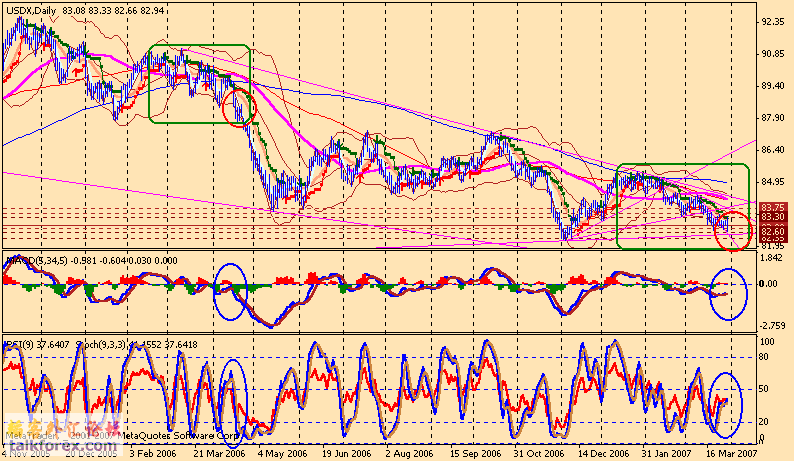Click the MetaQuotes Software Corp copyright text
The width and height of the screenshot is (794, 461).
coord(178,435)
